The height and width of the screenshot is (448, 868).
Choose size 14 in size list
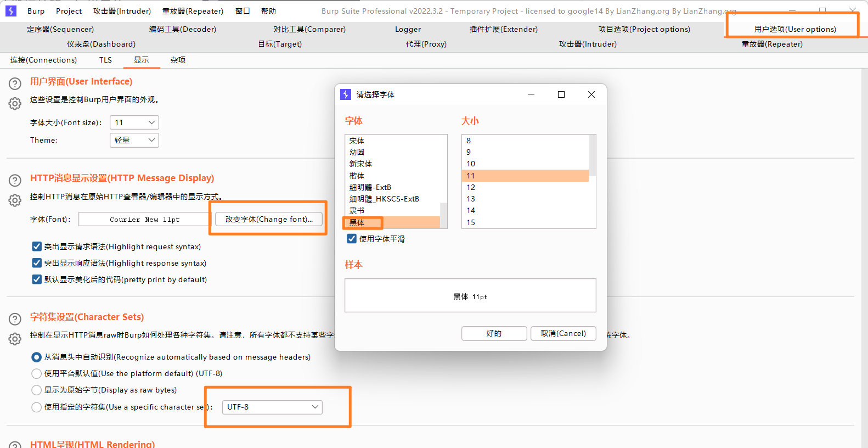click(525, 210)
